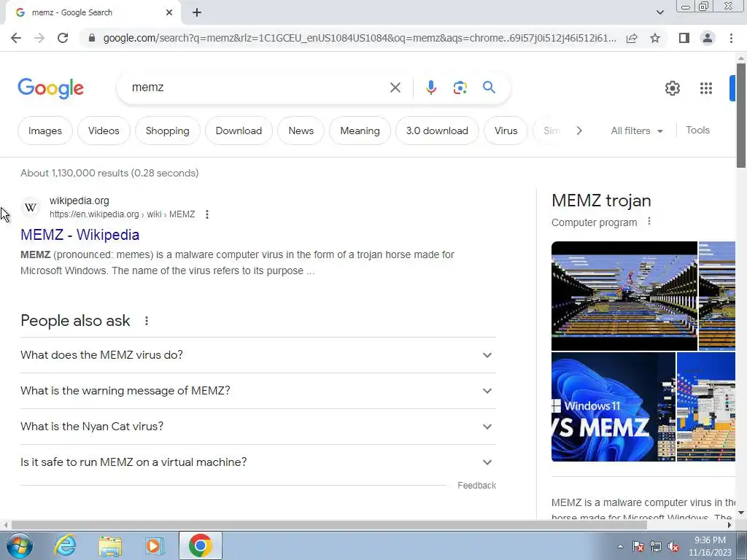The image size is (747, 560).
Task: Go to Google homepage via logo
Action: click(x=50, y=88)
